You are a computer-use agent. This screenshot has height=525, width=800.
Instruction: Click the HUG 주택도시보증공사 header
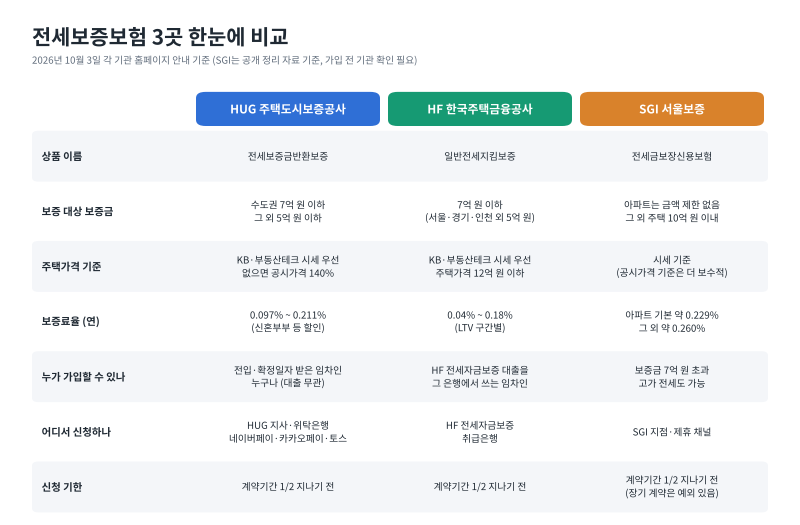pos(288,109)
